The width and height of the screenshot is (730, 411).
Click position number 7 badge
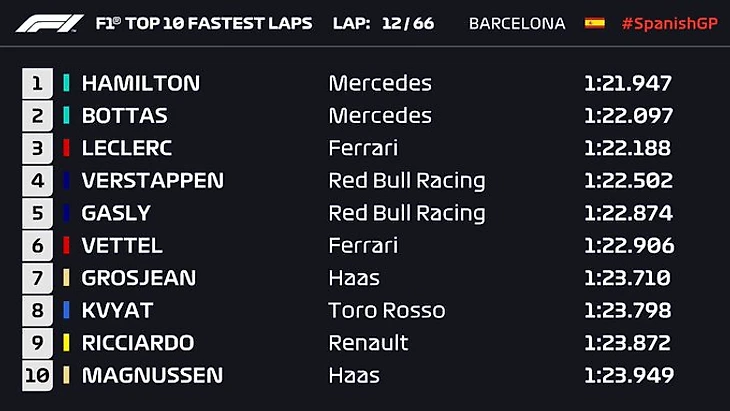(38, 278)
